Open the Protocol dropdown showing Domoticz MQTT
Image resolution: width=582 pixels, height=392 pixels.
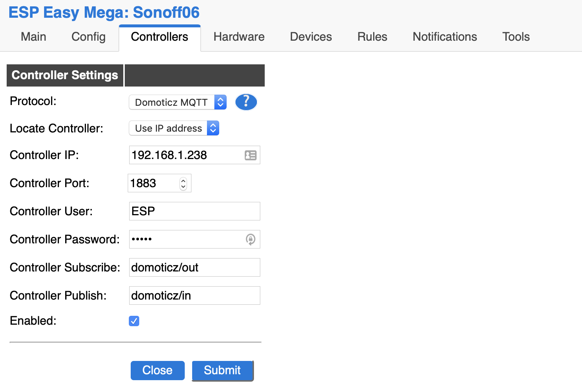pyautogui.click(x=178, y=102)
